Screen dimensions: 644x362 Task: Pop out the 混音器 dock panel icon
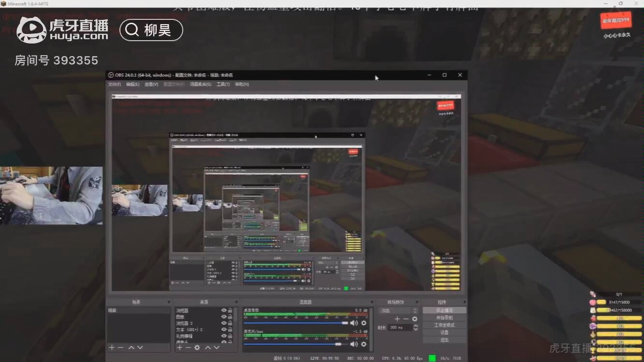371,302
